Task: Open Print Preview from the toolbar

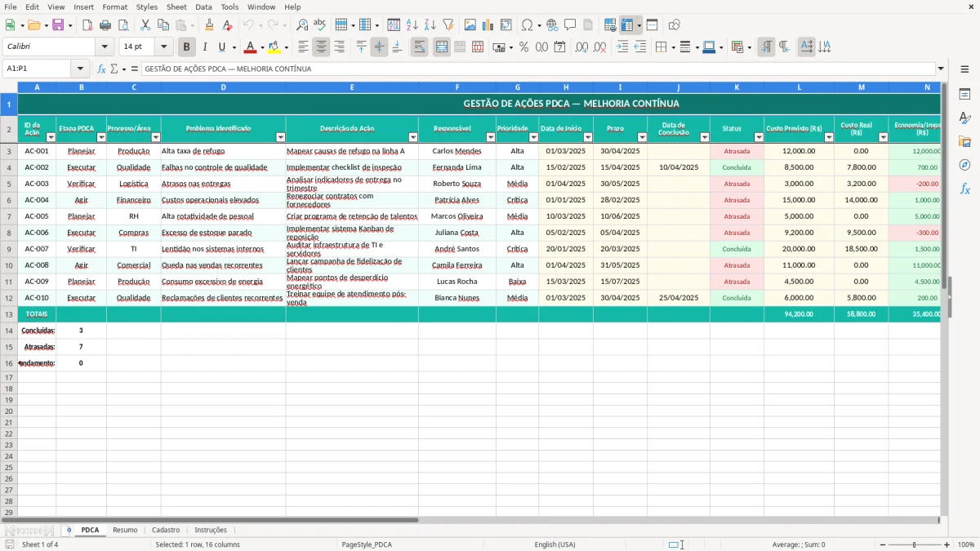Action: pos(123,25)
